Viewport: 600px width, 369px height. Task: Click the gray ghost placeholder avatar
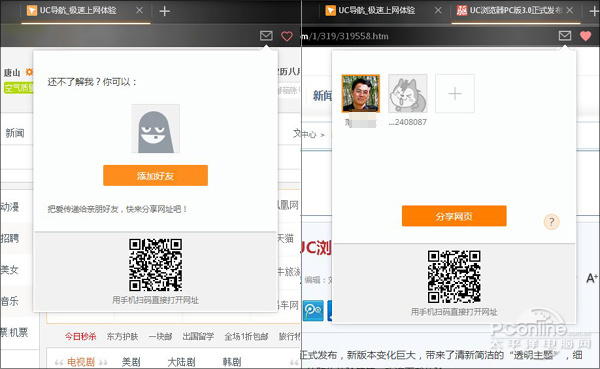coord(155,129)
